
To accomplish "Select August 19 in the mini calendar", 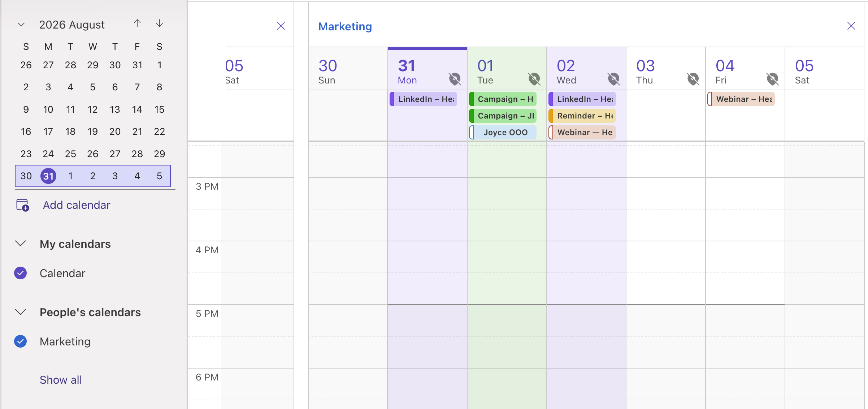I will pos(92,132).
